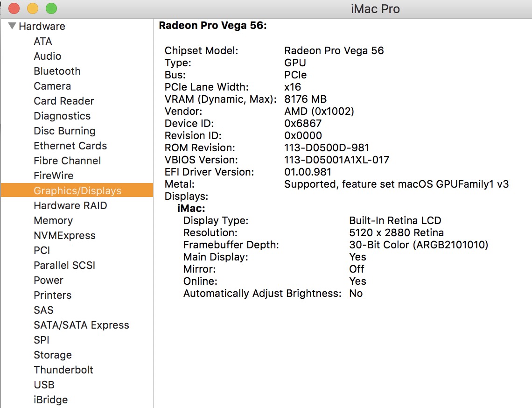Minimize the window with the yellow button
This screenshot has height=408, width=532.
point(33,8)
